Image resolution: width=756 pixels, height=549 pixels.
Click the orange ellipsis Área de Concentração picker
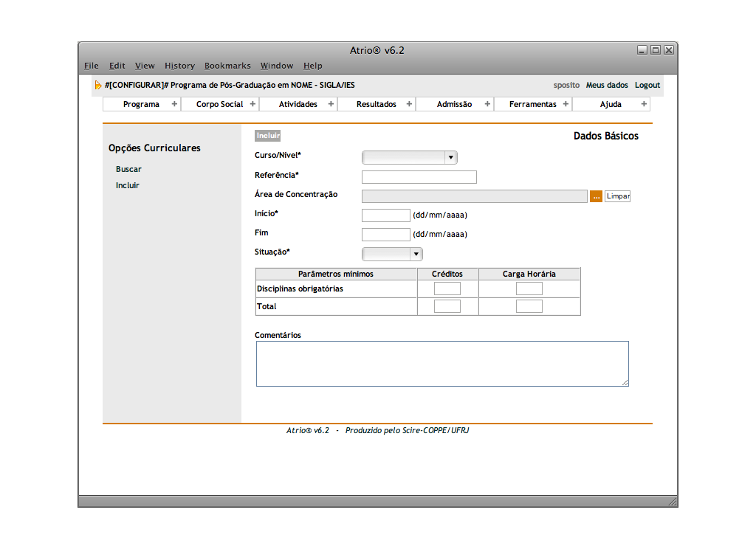point(596,196)
